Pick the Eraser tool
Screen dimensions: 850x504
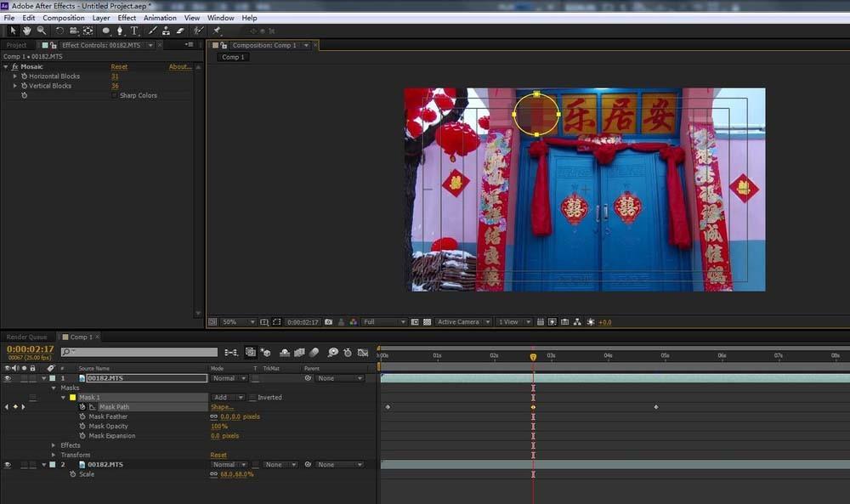[x=180, y=31]
